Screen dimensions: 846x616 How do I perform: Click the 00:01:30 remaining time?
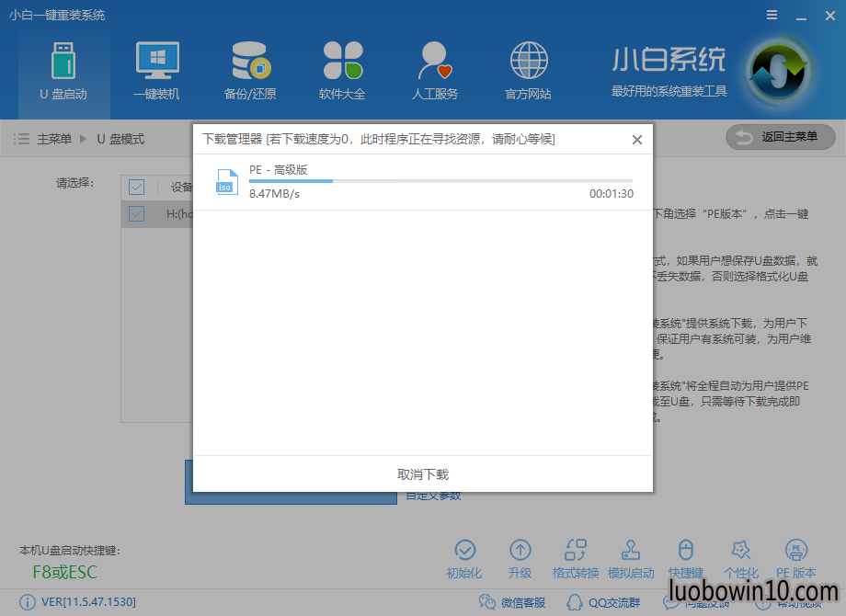pyautogui.click(x=612, y=194)
